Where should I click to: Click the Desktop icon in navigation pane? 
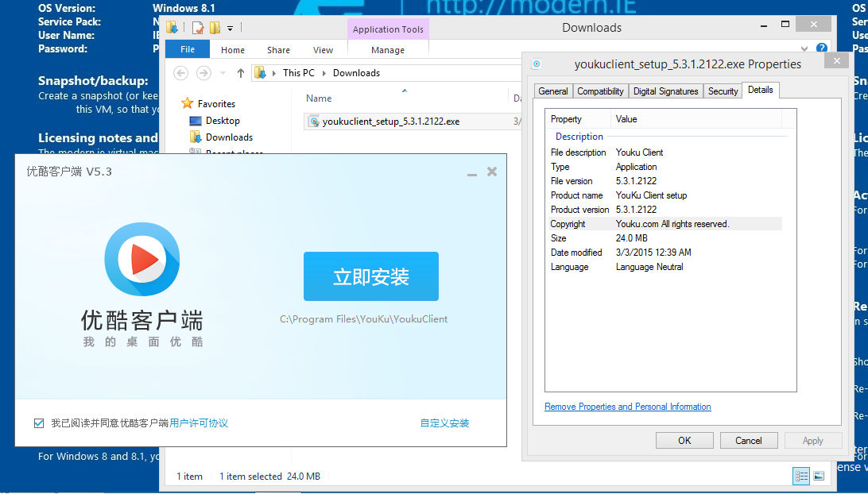tap(195, 121)
